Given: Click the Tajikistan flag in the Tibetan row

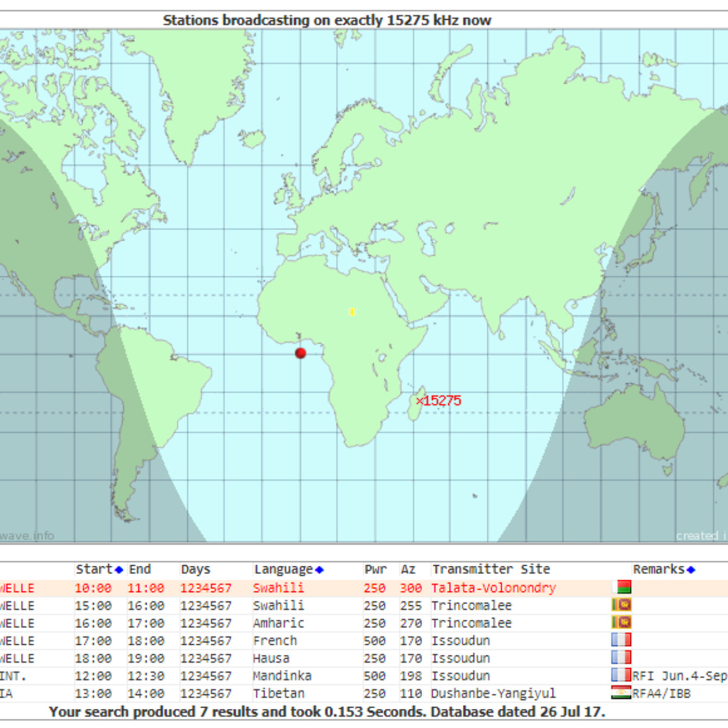Looking at the screenshot, I should (x=621, y=693).
